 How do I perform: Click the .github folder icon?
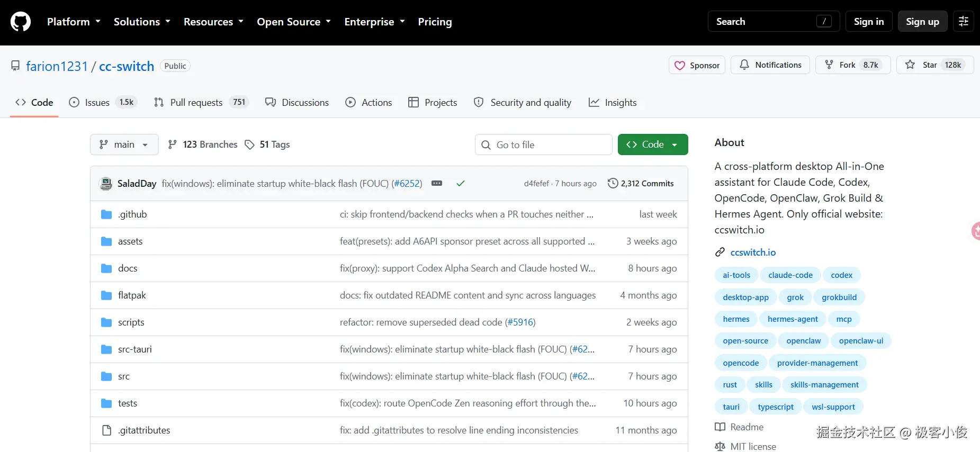point(106,214)
